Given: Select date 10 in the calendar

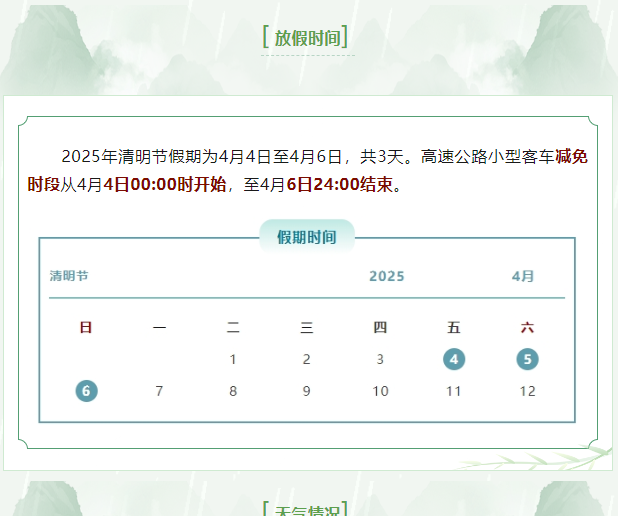Looking at the screenshot, I should pos(380,391).
